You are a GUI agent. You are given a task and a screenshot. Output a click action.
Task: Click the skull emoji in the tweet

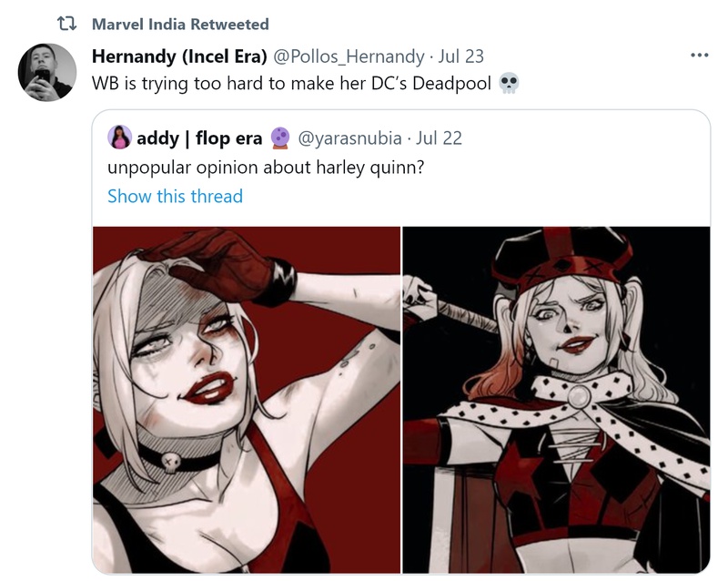[x=509, y=84]
